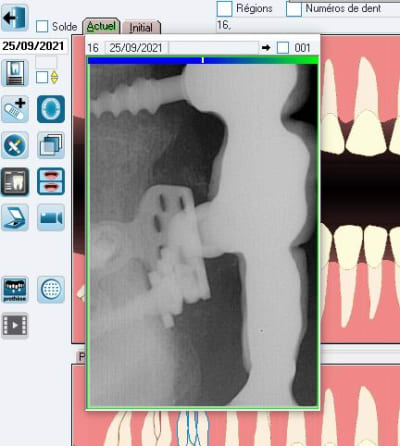Open the tooth chart document icon

tap(15, 73)
